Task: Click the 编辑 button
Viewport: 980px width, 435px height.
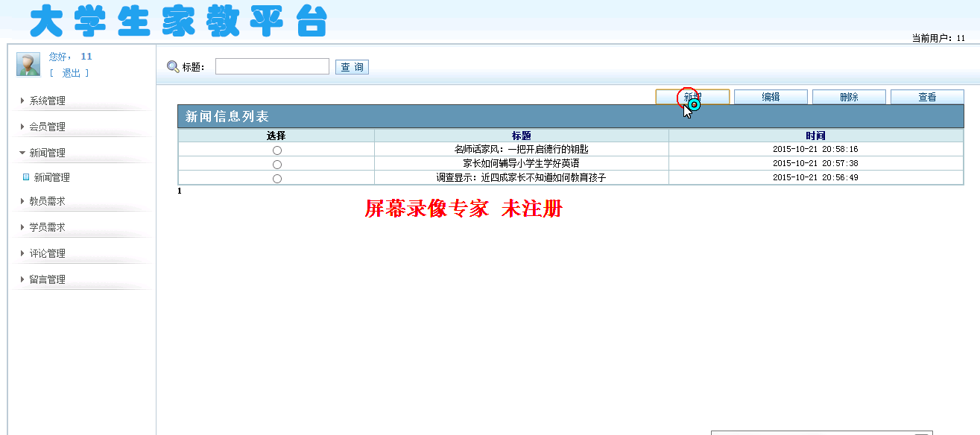Action: (771, 97)
